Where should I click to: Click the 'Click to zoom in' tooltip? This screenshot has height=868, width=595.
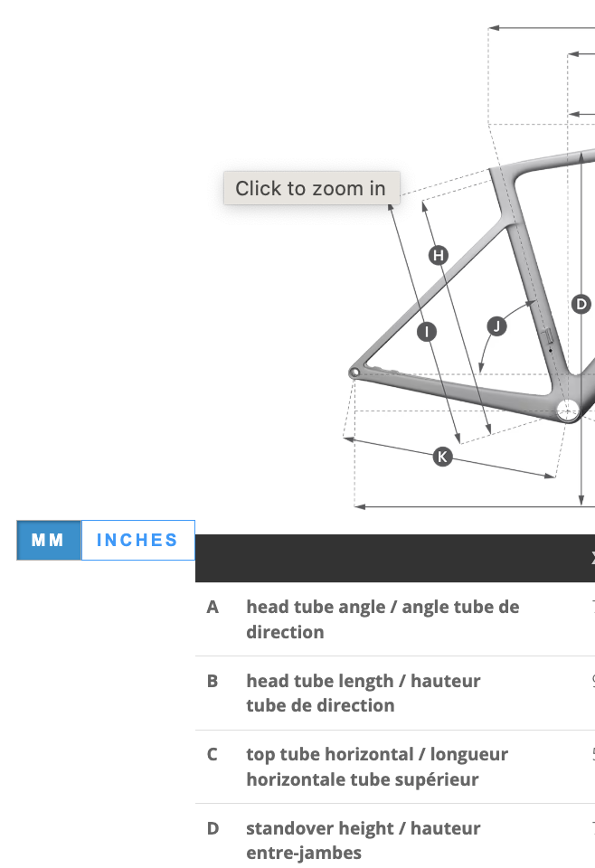click(x=311, y=188)
